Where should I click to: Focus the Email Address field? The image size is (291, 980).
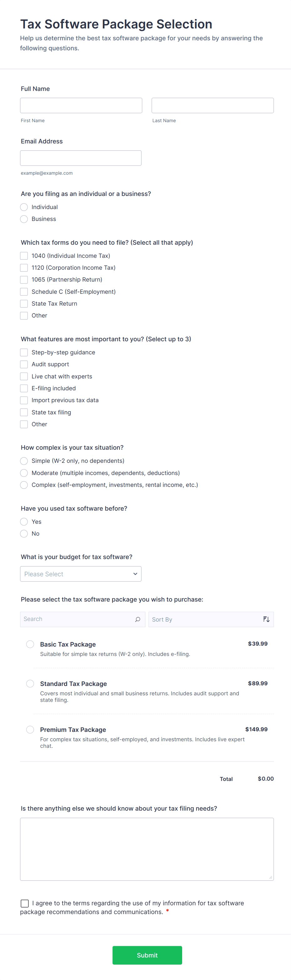click(81, 158)
